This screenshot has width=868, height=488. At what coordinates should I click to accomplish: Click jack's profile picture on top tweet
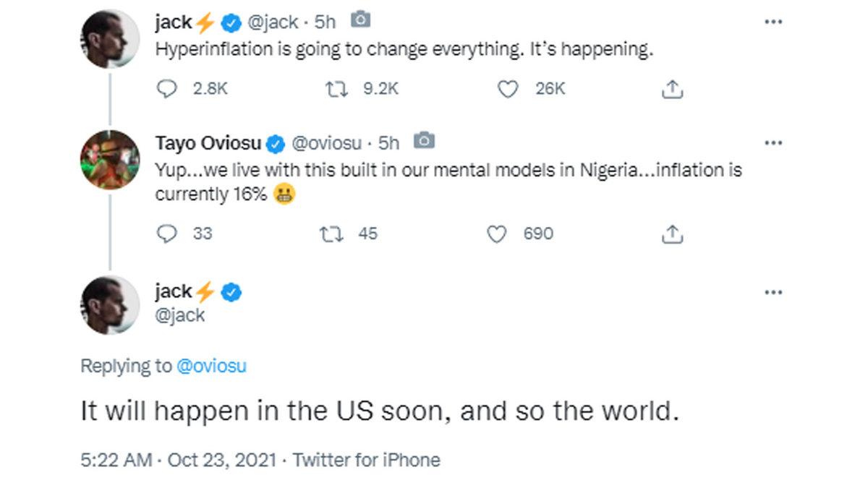[109, 38]
